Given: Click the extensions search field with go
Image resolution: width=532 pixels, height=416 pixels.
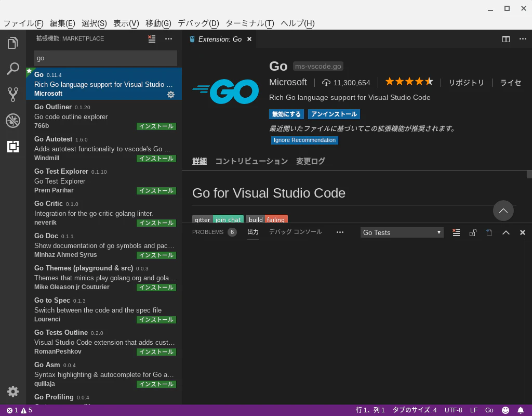Looking at the screenshot, I should [105, 58].
